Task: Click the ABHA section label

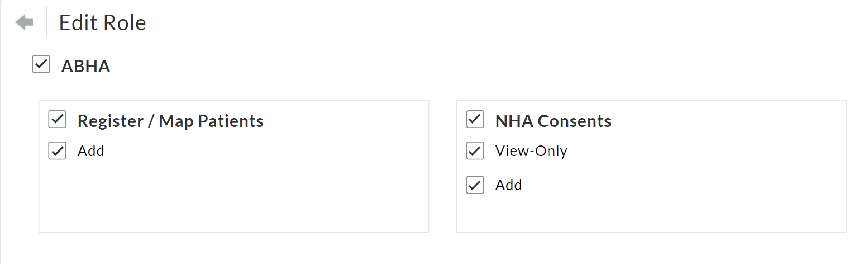Action: [x=85, y=67]
